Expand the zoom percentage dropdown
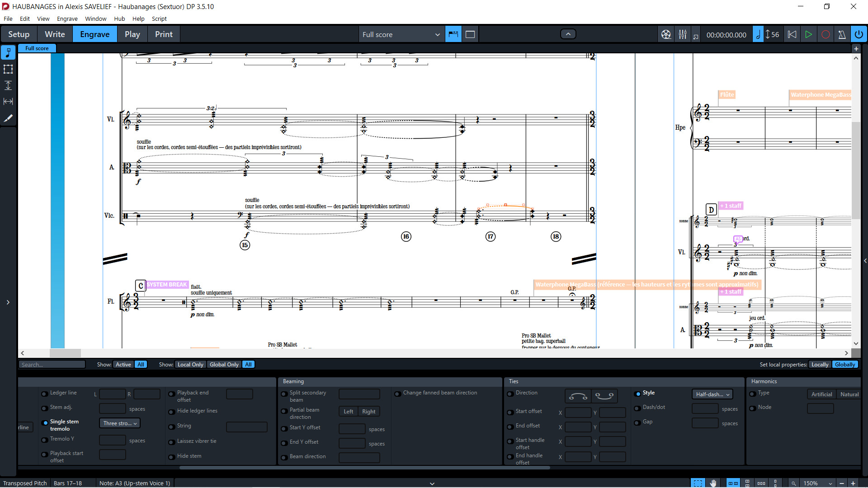 (x=830, y=483)
